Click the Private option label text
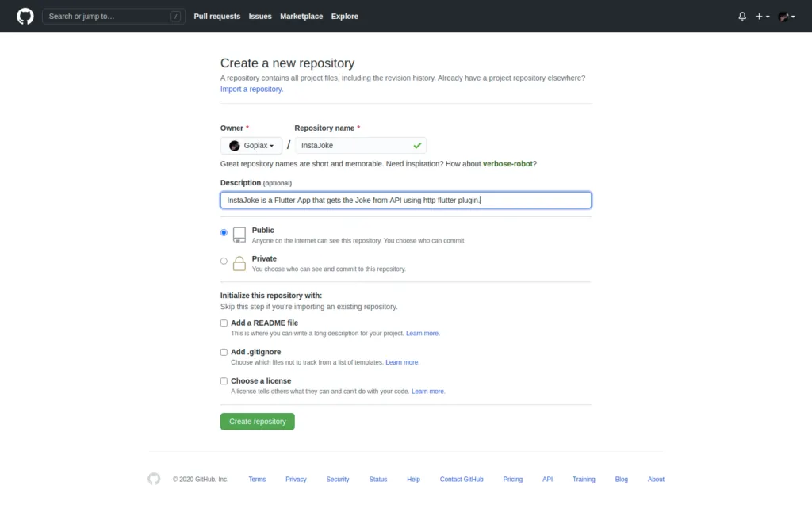The image size is (812, 512). [264, 259]
